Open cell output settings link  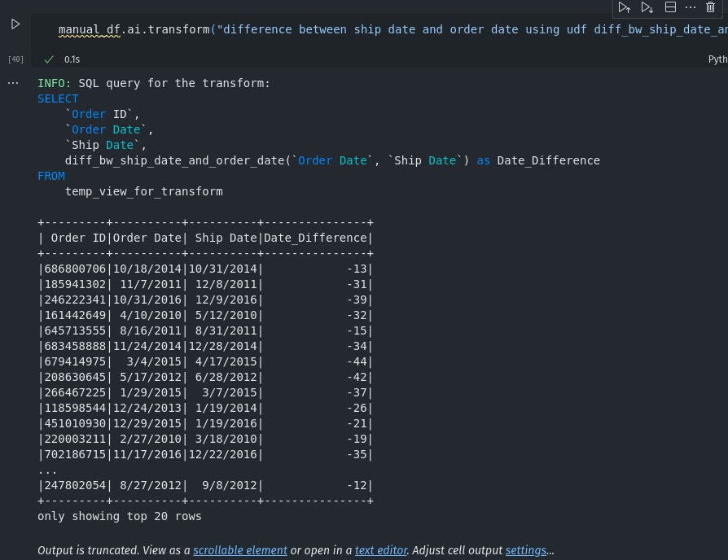(x=525, y=550)
